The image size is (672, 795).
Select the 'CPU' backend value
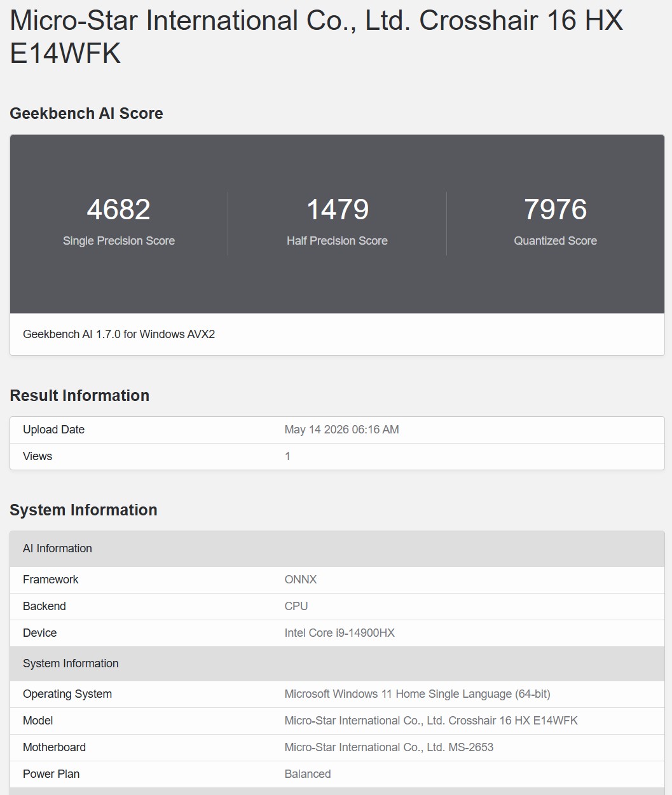coord(296,606)
